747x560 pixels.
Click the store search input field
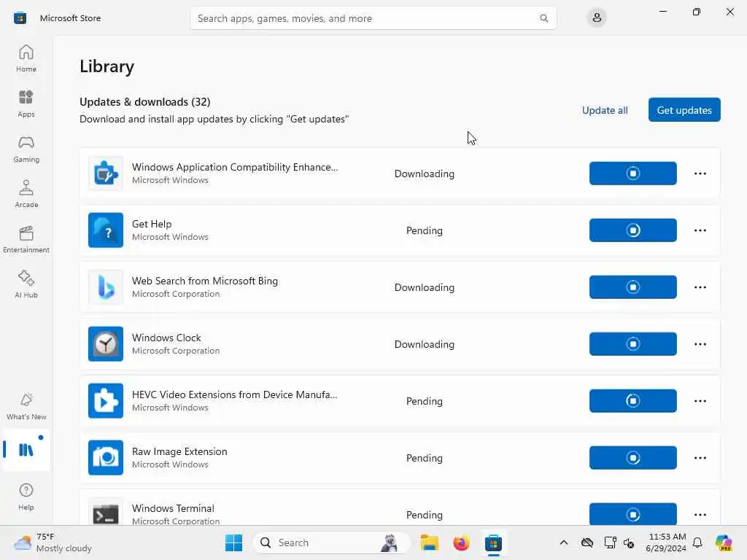[373, 18]
